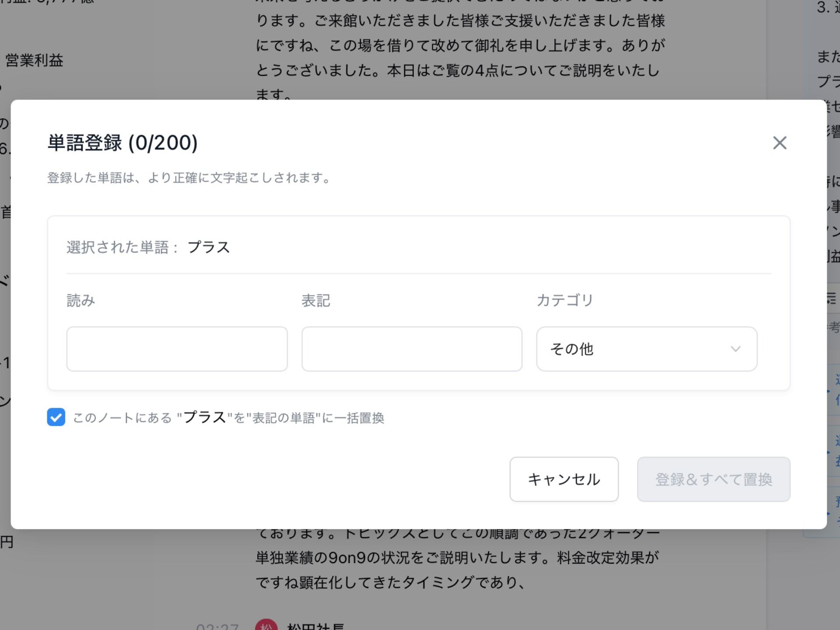Click the list icon at right edge
The image size is (840, 630).
831,299
